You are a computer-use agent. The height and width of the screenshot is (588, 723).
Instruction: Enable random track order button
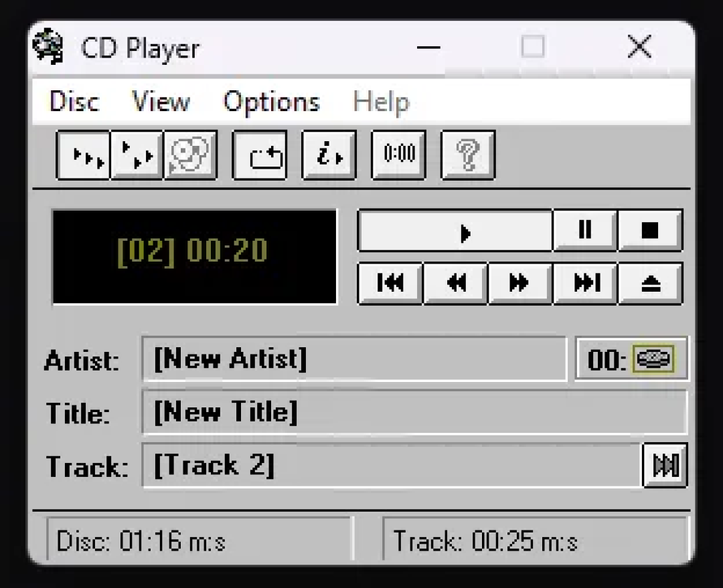tap(137, 155)
